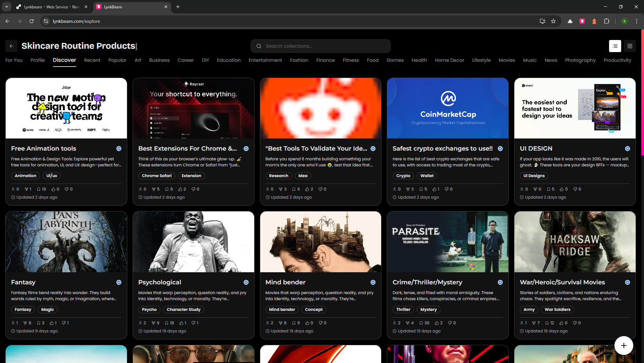Click thumbs down on the Psychological collection
644x363 pixels.
(193, 323)
